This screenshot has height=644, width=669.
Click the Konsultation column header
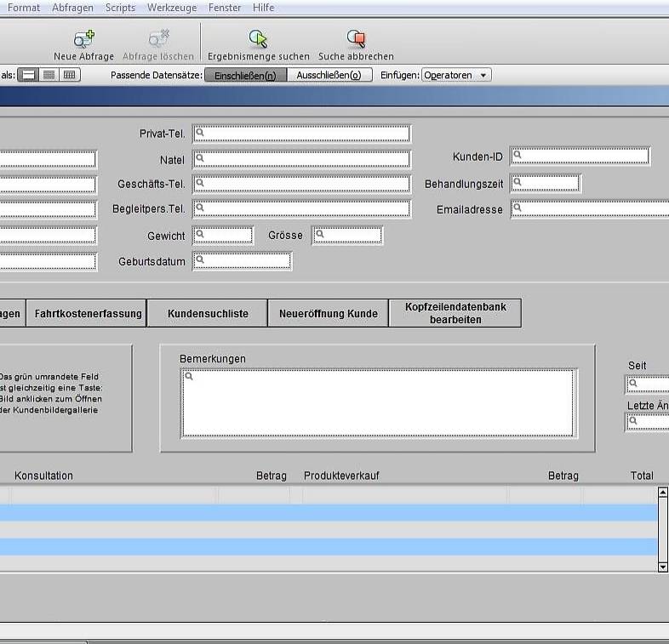pos(43,476)
